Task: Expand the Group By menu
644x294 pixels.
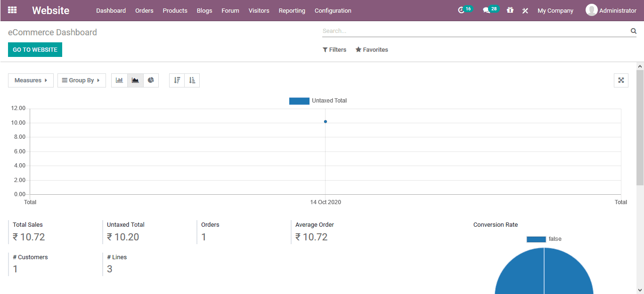Action: point(81,80)
